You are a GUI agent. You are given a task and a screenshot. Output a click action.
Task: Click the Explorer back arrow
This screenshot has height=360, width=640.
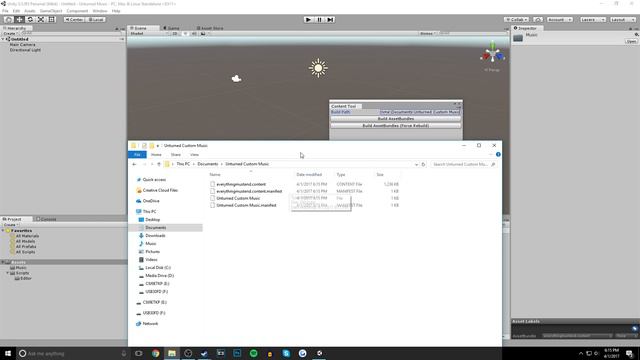point(134,164)
